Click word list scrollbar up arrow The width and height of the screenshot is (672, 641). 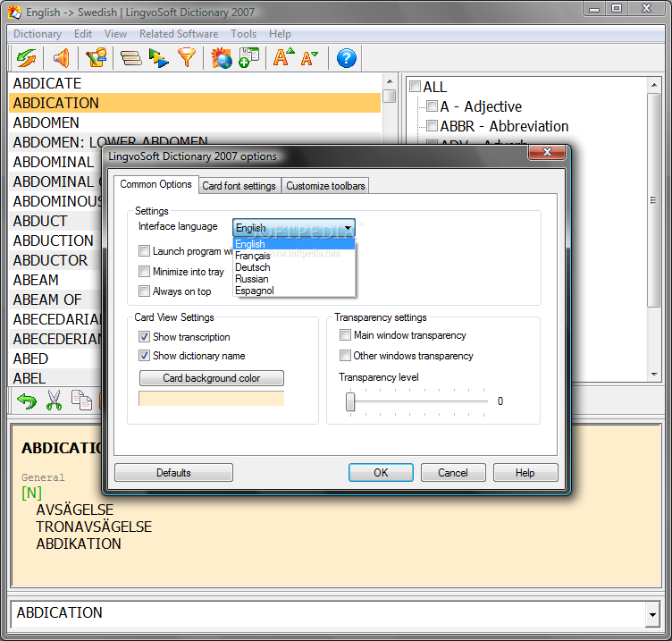pyautogui.click(x=389, y=81)
